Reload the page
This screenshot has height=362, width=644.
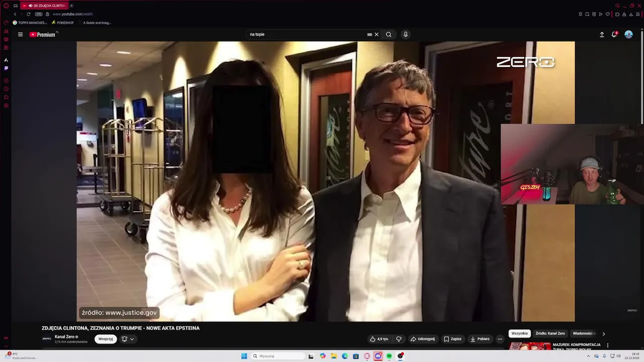click(28, 14)
